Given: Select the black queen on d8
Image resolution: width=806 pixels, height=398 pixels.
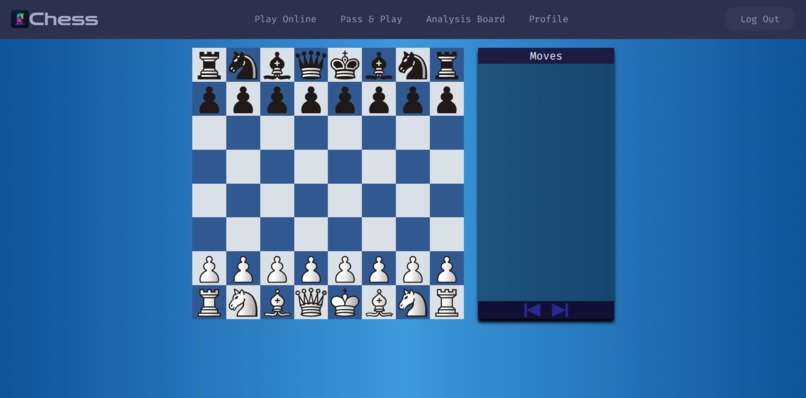Looking at the screenshot, I should click(311, 65).
